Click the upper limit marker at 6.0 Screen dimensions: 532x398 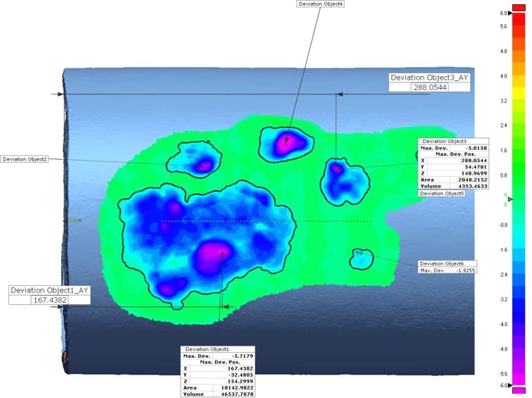(510, 13)
